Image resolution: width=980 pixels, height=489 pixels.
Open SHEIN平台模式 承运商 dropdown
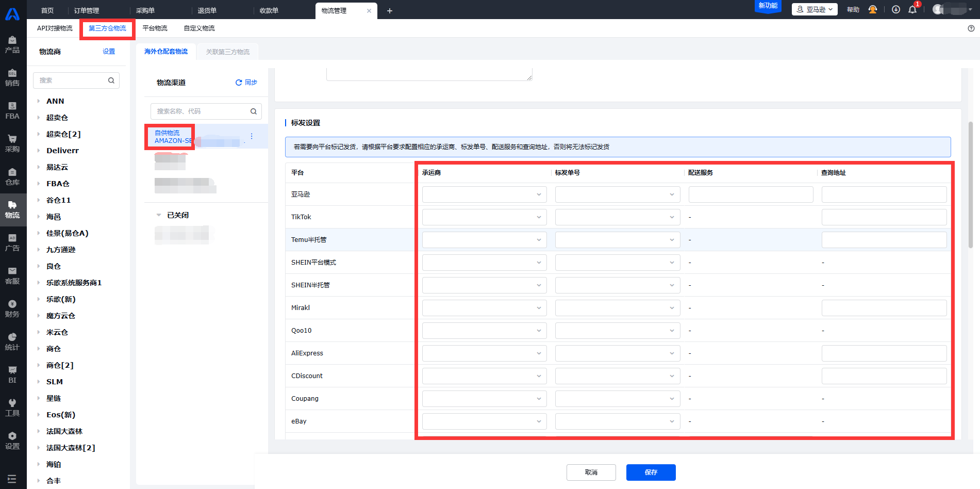click(x=485, y=263)
